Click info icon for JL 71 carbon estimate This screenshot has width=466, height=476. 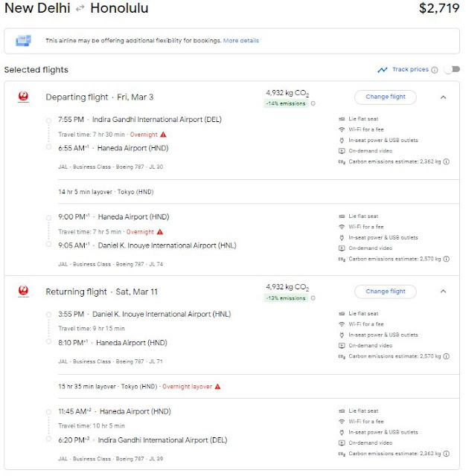point(446,356)
